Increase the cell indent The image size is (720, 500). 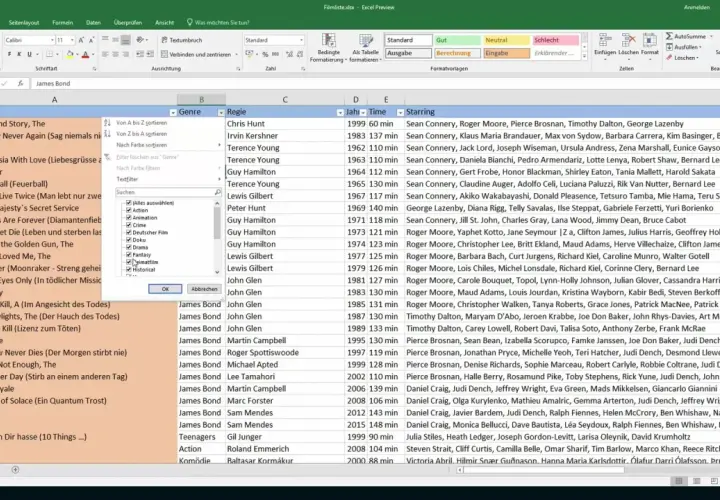(150, 54)
